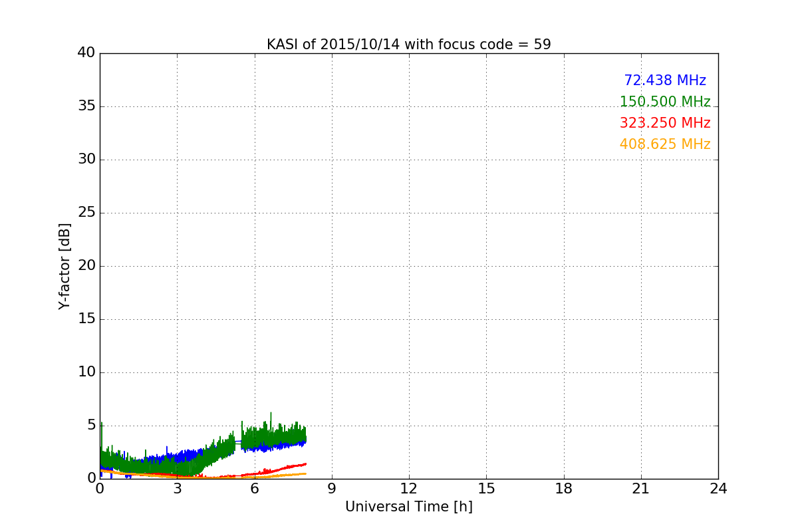This screenshot has width=798, height=532.
Task: Select the 72.438 MHz legend label
Action: pos(665,80)
